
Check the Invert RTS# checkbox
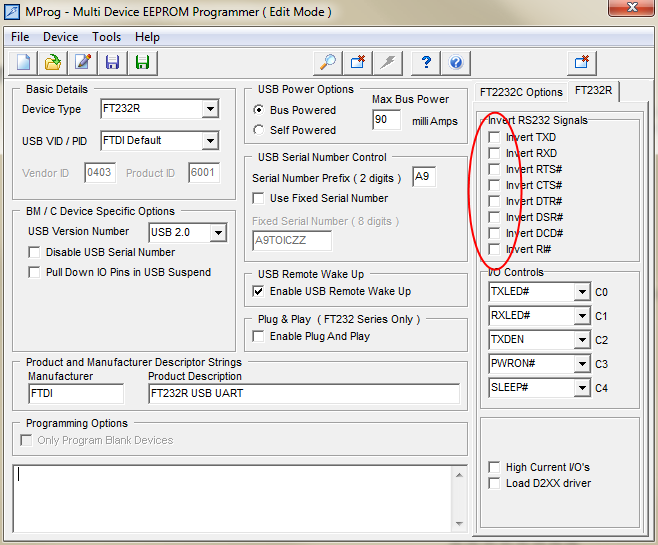tap(494, 169)
